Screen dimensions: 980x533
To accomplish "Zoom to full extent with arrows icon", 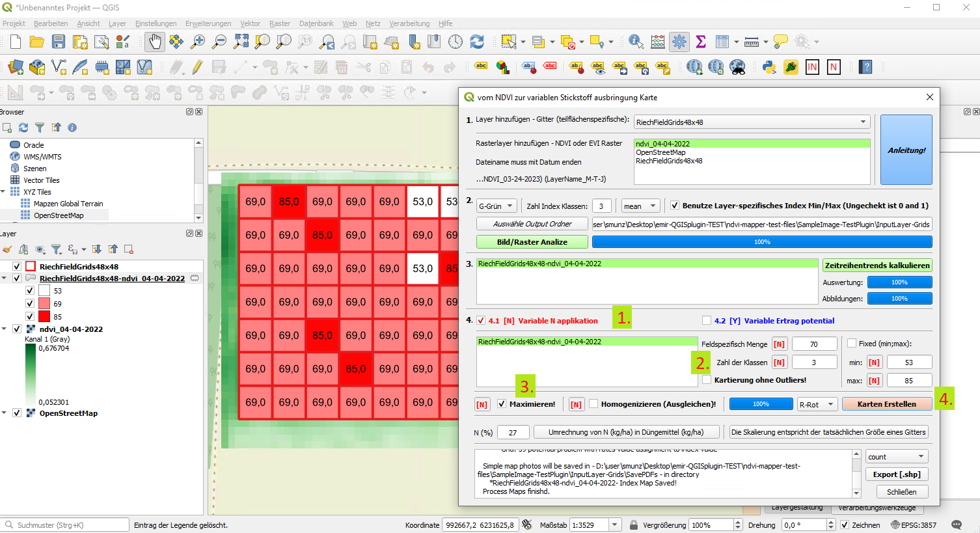I will click(241, 42).
